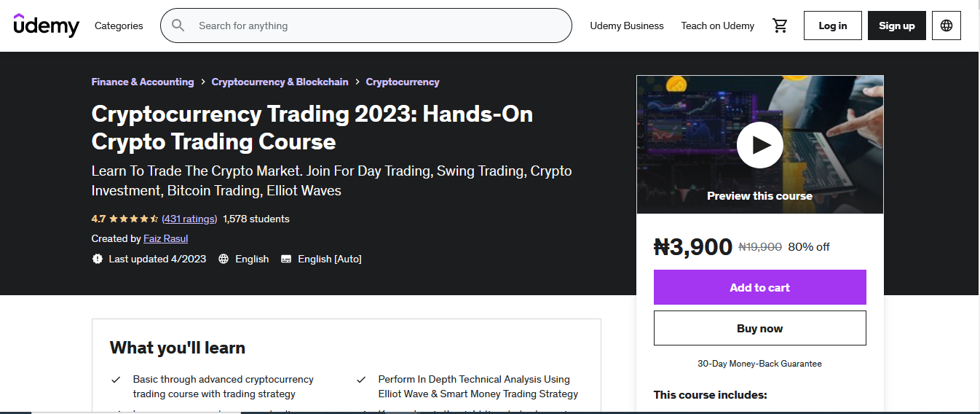Click the search magnifier icon
The height and width of the screenshot is (414, 980).
pos(178,26)
